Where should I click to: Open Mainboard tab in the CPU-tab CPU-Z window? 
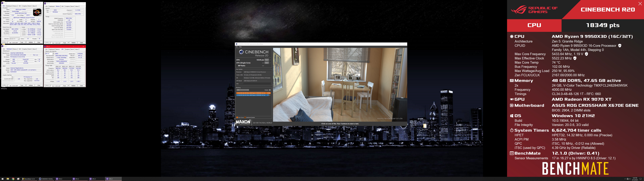(9, 6)
